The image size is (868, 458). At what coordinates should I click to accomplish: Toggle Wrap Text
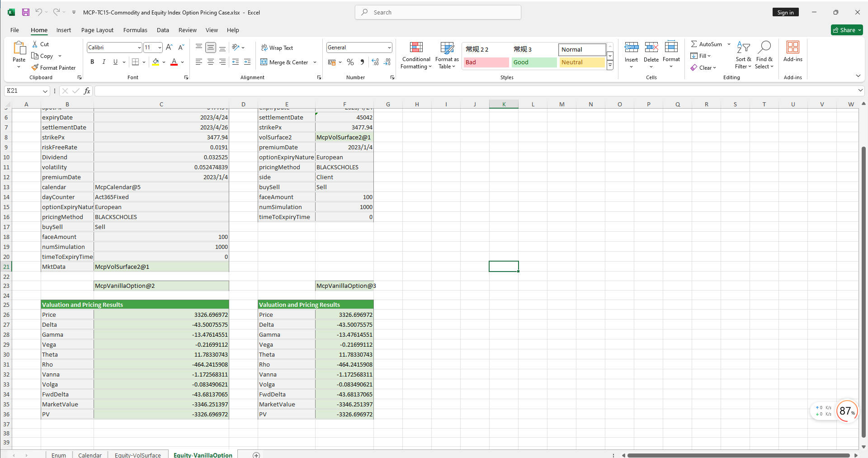pyautogui.click(x=277, y=48)
